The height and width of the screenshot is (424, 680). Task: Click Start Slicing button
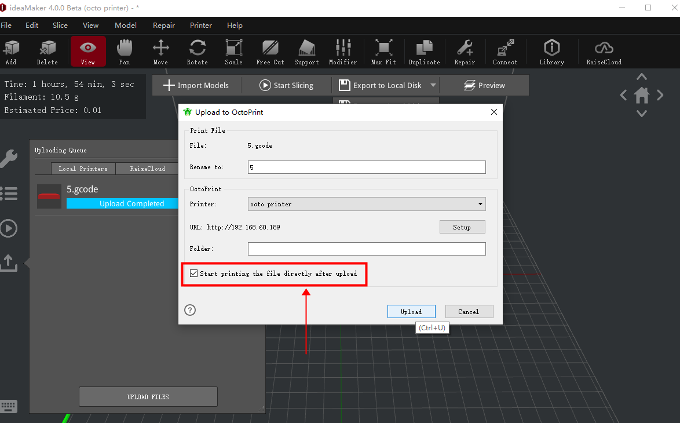click(x=286, y=85)
